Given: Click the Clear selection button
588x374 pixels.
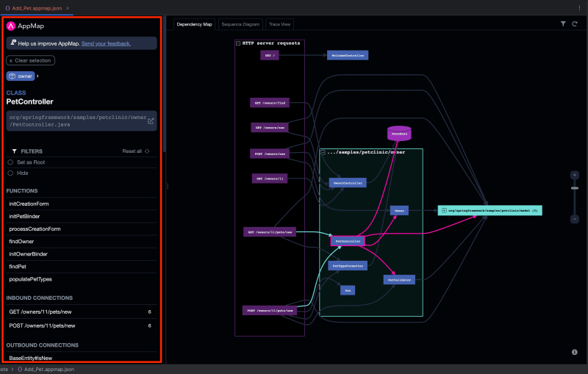Looking at the screenshot, I should [x=30, y=60].
